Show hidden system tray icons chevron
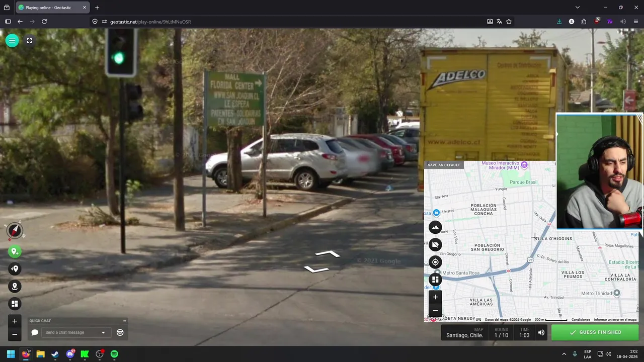 (x=563, y=354)
